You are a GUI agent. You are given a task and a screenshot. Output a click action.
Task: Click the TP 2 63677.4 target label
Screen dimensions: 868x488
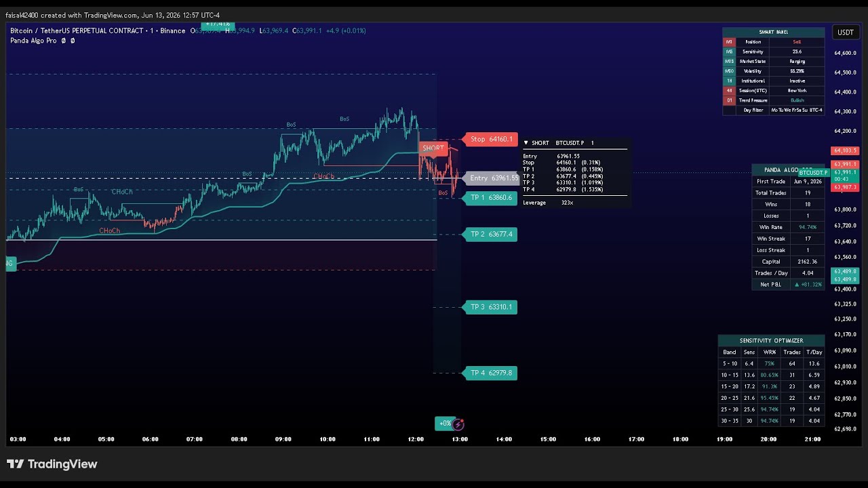(x=490, y=235)
